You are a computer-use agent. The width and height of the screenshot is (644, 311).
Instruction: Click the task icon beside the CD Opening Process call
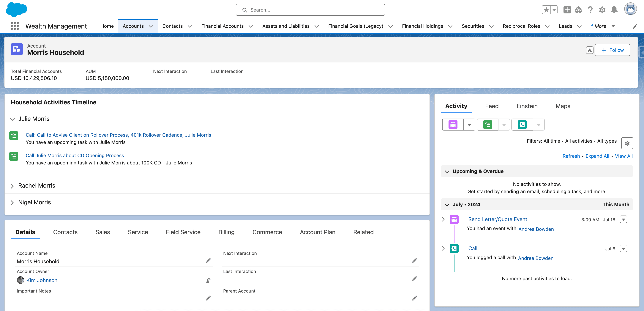tap(14, 156)
